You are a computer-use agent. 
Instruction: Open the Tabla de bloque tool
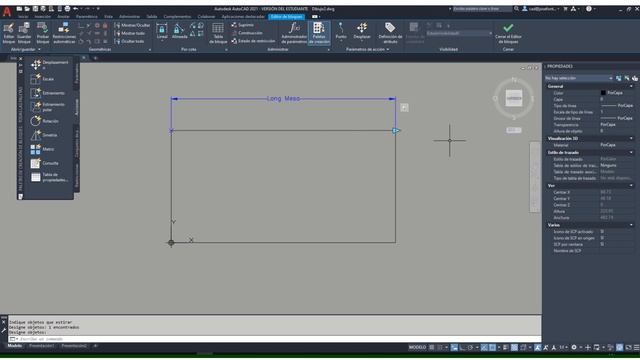(218, 33)
